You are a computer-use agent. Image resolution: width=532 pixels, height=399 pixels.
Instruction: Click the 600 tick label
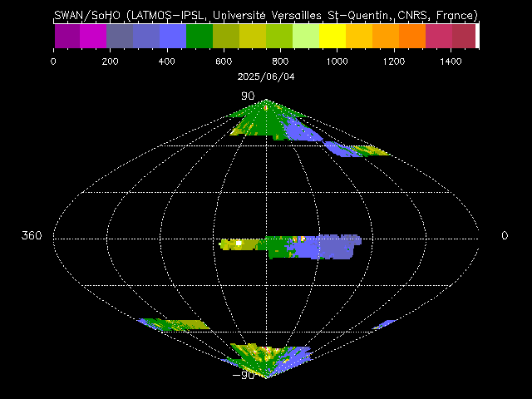click(x=224, y=62)
